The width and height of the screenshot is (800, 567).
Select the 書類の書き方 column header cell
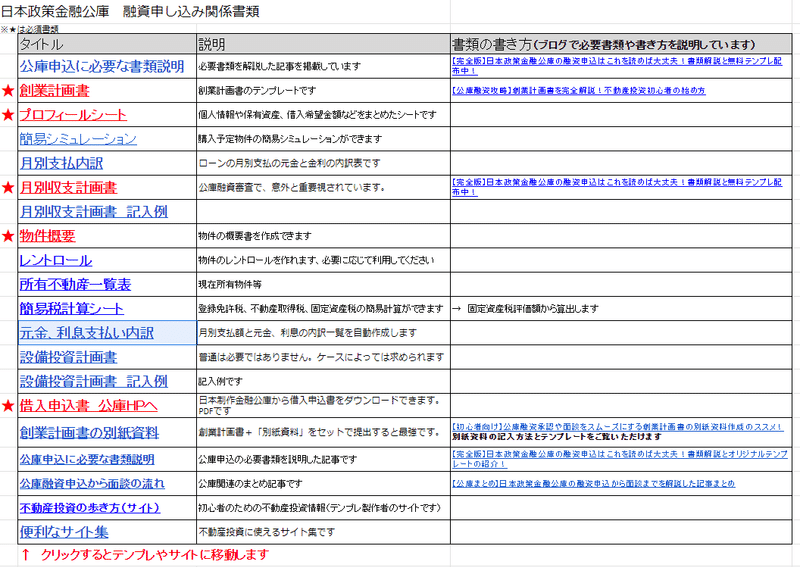click(621, 44)
